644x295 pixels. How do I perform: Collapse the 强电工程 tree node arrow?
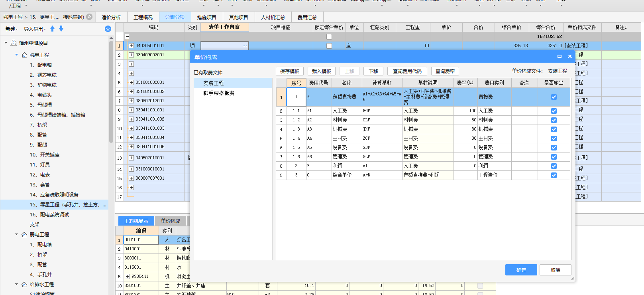[16, 55]
